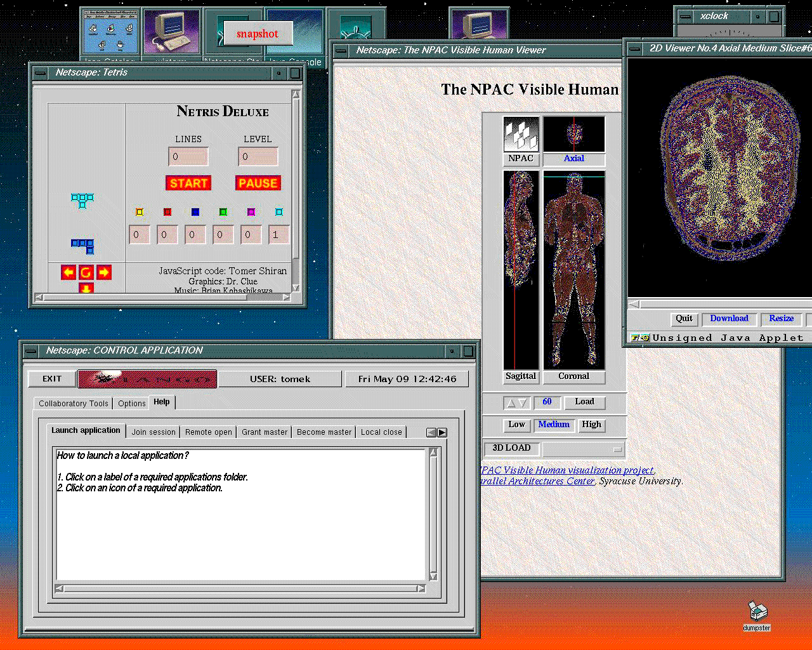Open the dropdown next to 3D LOAD
This screenshot has height=650, width=812.
[584, 449]
